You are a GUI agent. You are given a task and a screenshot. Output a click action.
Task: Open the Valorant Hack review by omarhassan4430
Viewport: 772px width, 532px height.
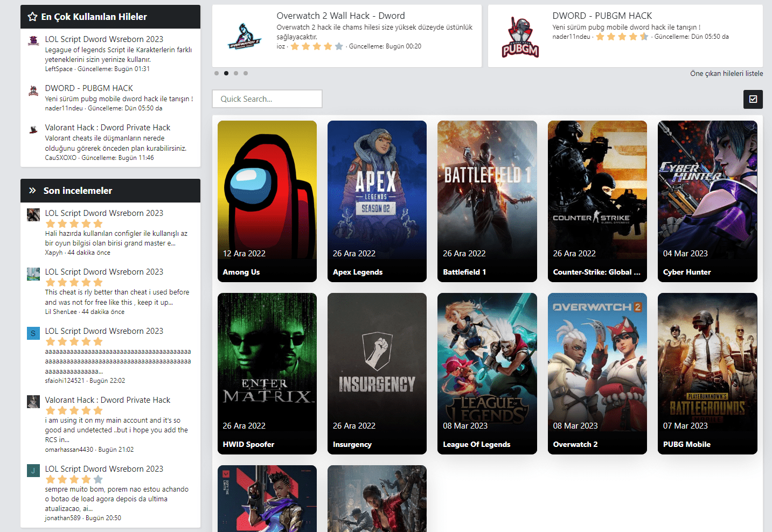108,400
